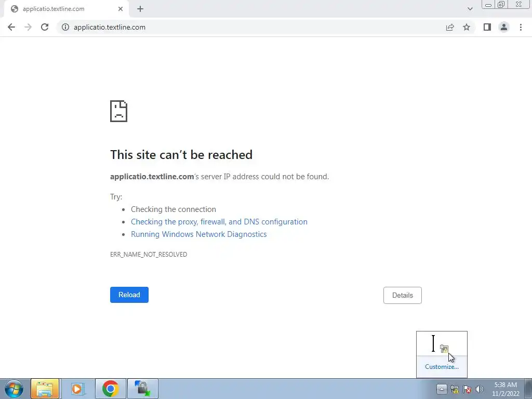532x399 pixels.
Task: Click the 'Checking the connection' text
Action: (174, 209)
